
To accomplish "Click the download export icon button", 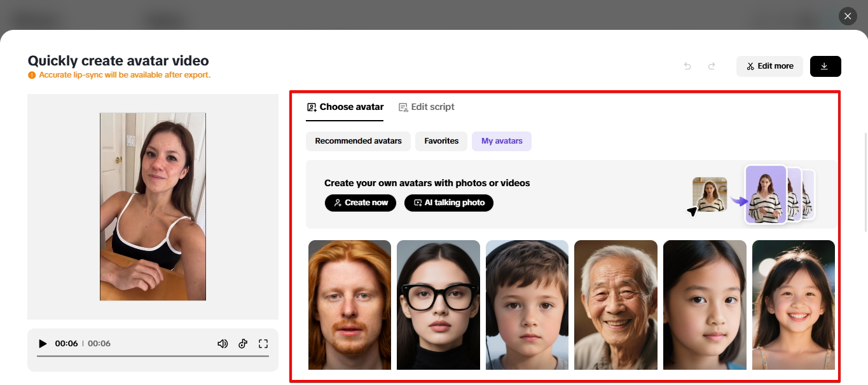I will click(825, 66).
